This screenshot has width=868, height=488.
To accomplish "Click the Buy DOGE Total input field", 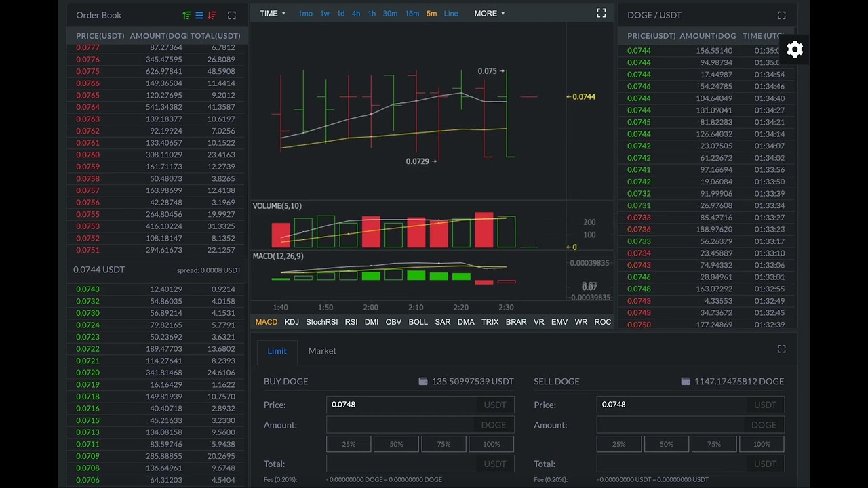I will (420, 464).
